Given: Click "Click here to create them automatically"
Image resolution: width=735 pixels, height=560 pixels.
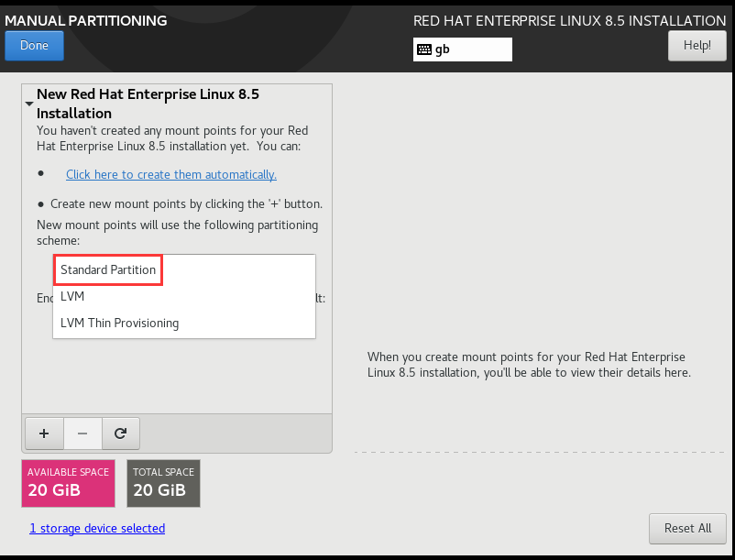Looking at the screenshot, I should (x=170, y=174).
